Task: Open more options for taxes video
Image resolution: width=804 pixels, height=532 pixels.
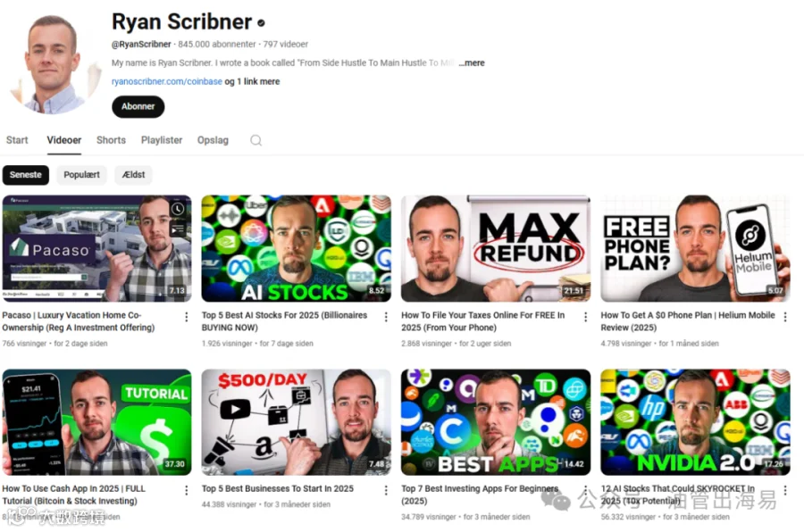Action: (x=585, y=317)
